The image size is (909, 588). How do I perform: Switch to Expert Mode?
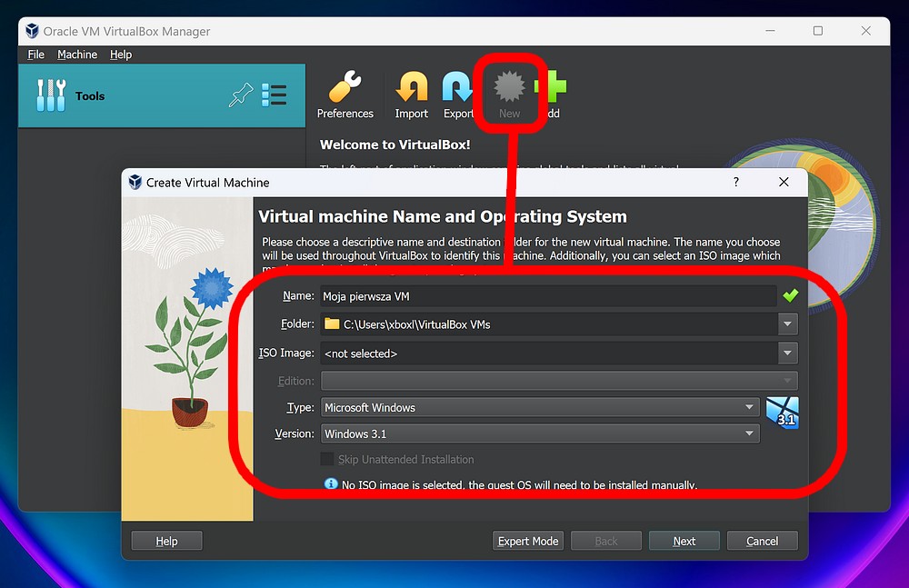[527, 541]
